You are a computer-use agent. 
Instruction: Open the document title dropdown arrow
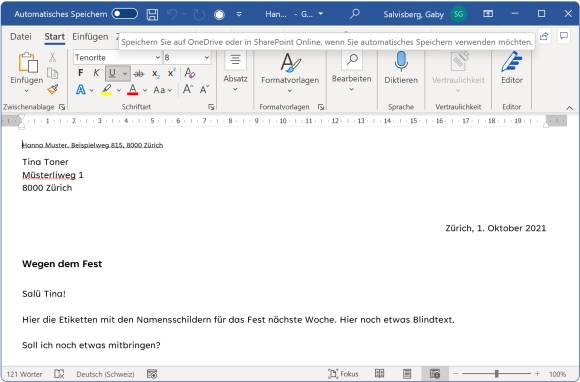(x=321, y=14)
